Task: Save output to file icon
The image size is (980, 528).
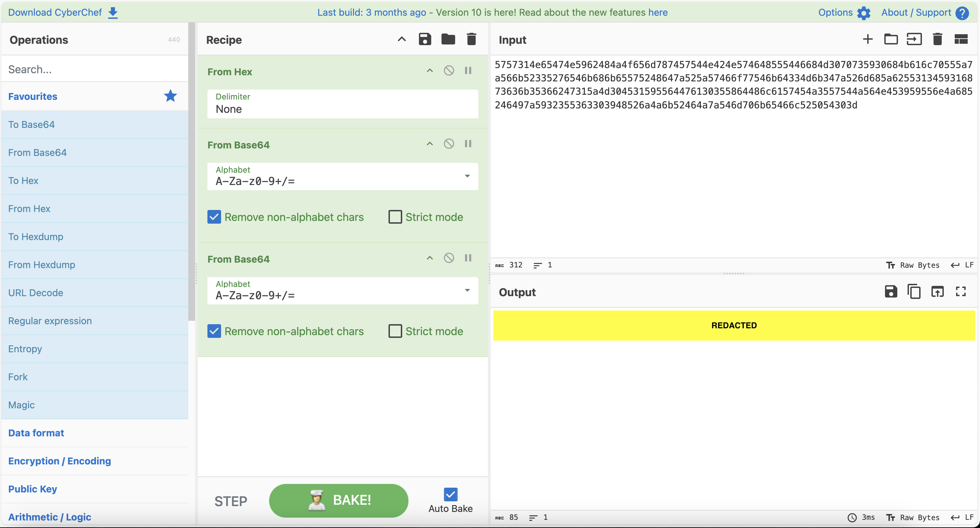Action: click(890, 292)
